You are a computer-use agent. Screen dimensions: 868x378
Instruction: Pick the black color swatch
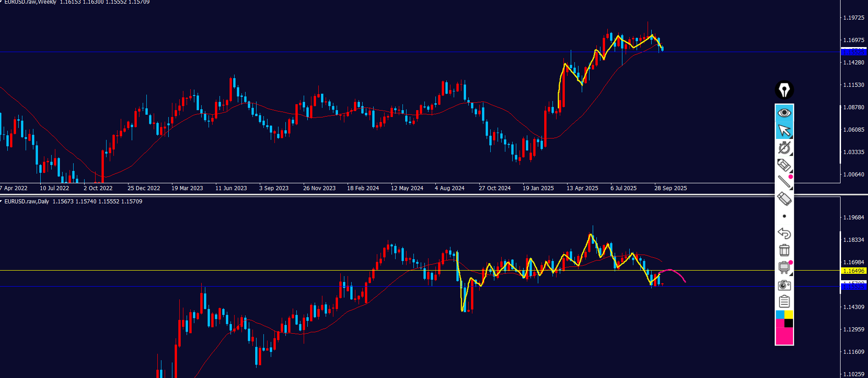pos(789,323)
